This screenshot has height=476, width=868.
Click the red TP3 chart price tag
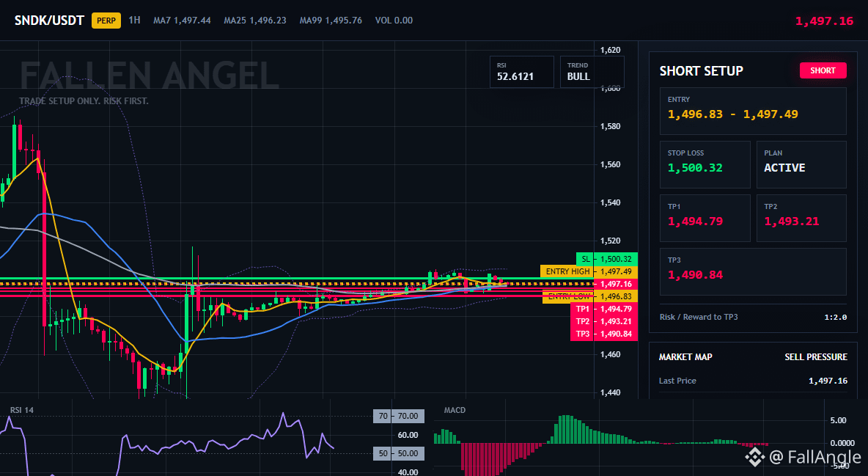click(x=604, y=334)
